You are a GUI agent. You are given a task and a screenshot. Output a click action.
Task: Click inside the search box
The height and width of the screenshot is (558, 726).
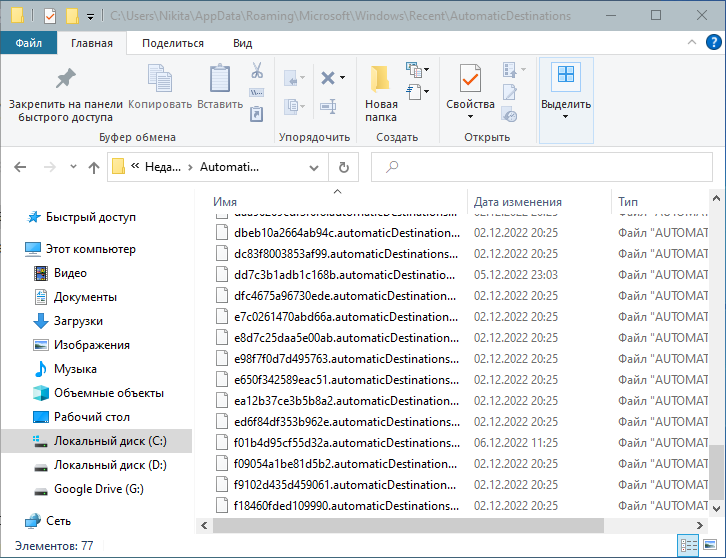(542, 167)
